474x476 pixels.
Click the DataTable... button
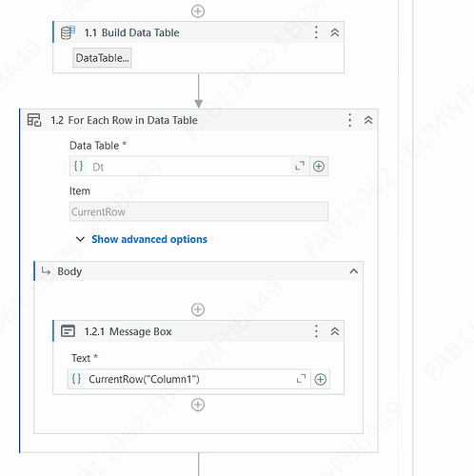coord(102,58)
